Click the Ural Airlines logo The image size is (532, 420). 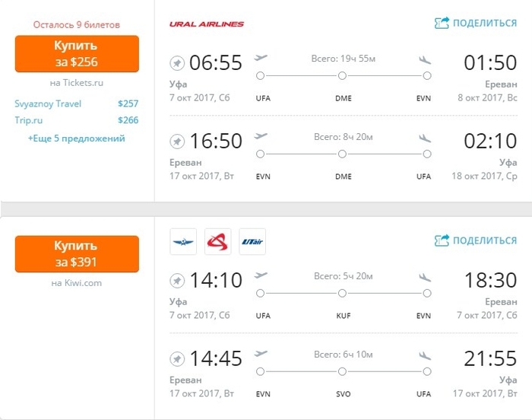point(207,24)
